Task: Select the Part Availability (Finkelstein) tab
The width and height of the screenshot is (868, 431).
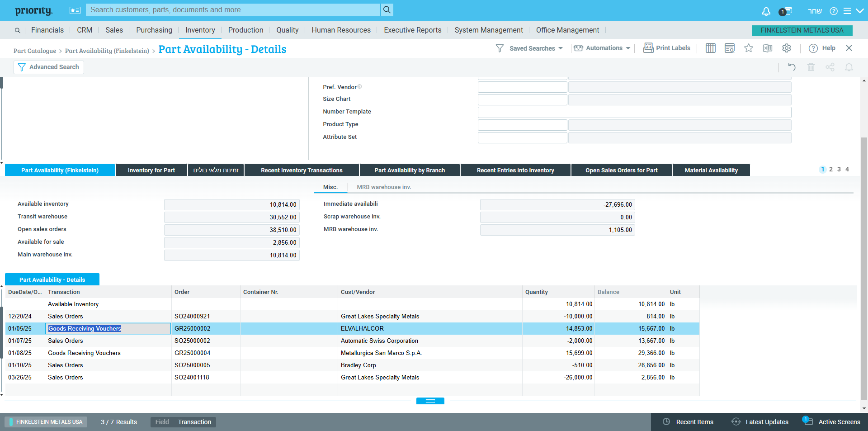Action: (x=60, y=170)
